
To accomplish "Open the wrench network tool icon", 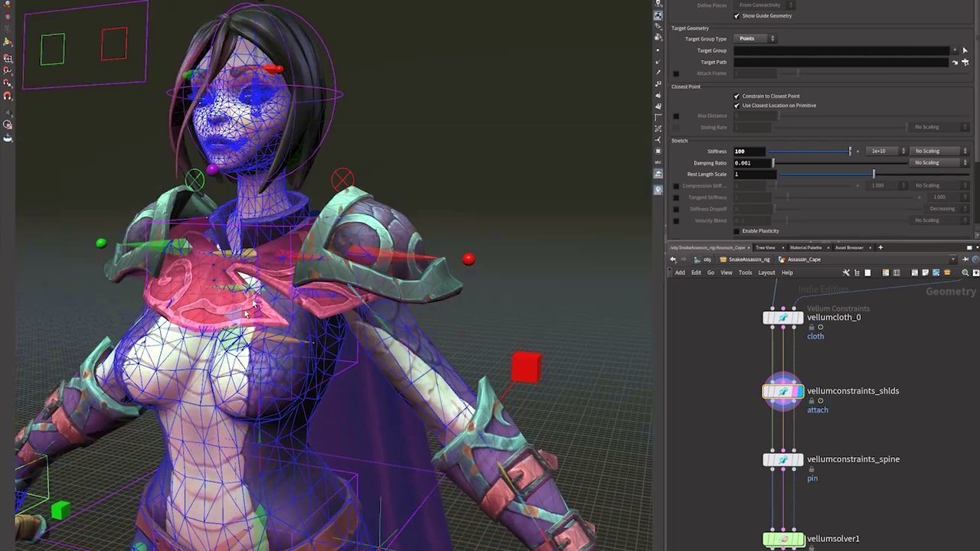I will 846,272.
